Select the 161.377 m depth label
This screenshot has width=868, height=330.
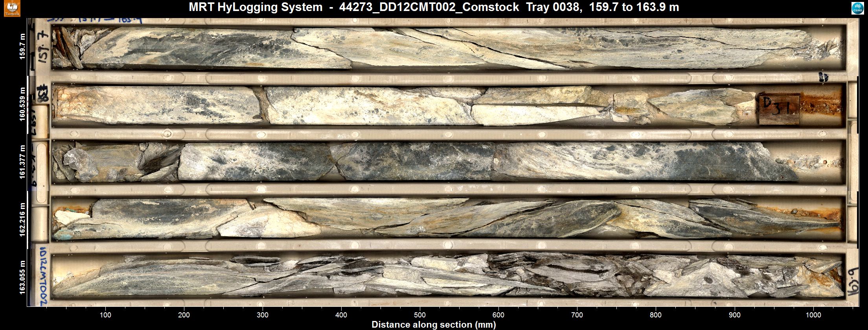click(22, 162)
